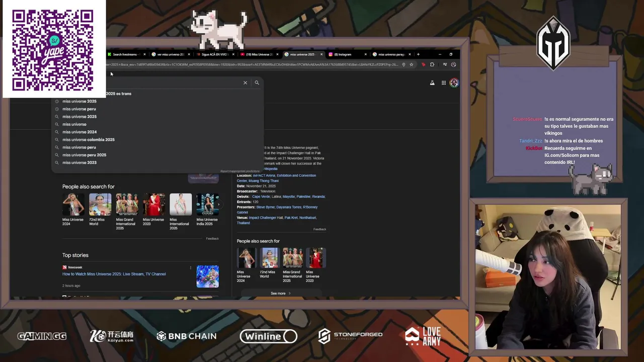The height and width of the screenshot is (362, 644).
Task: Choose suggestion 'miss universo colombia 2025'
Action: [89, 139]
